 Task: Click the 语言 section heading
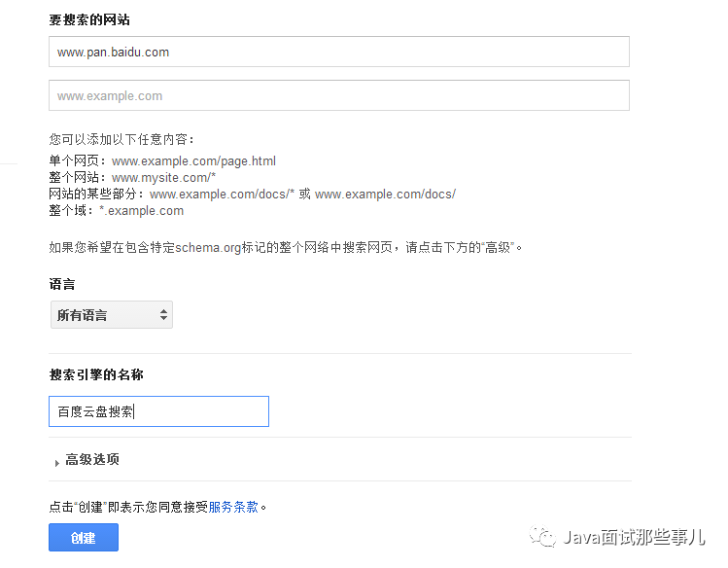[x=62, y=285]
